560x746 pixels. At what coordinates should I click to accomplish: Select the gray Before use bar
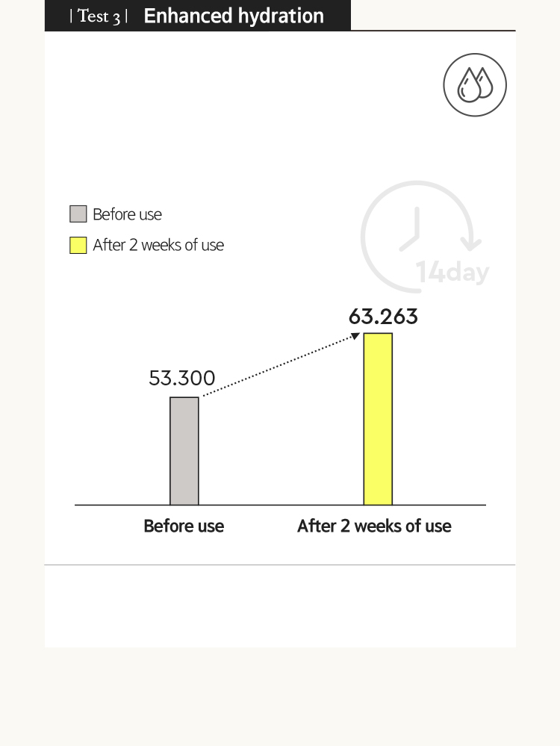point(184,451)
